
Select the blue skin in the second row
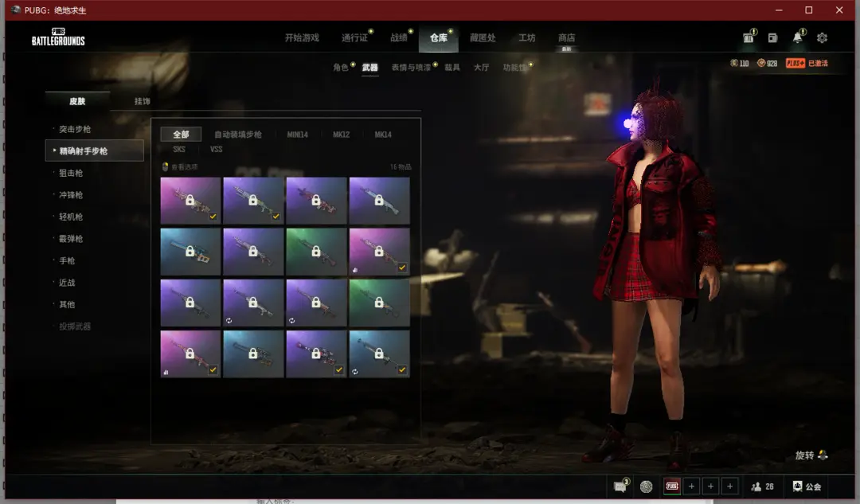pos(190,251)
